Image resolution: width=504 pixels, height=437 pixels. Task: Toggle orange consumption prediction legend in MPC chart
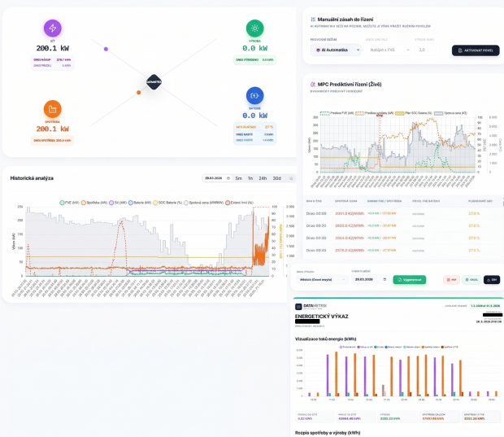[x=375, y=113]
